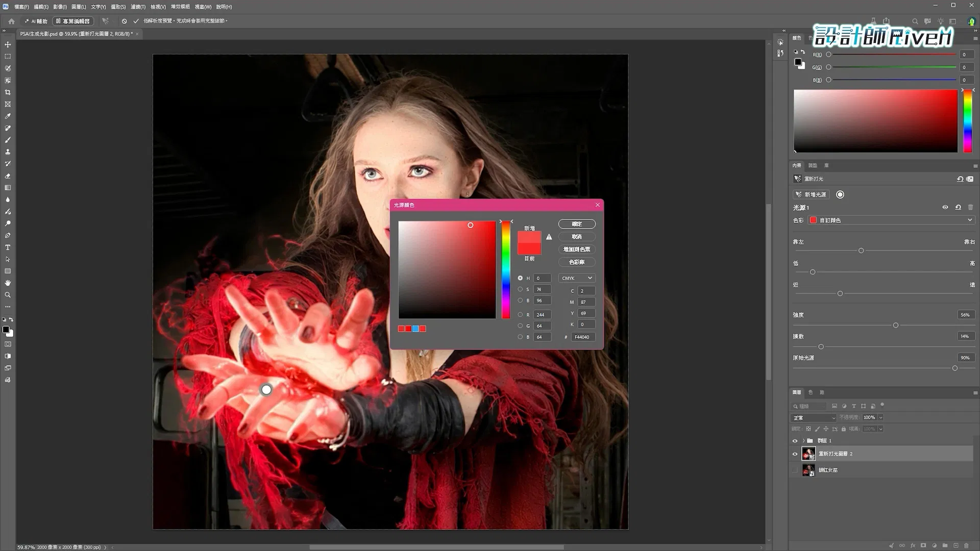Select the R red radio button
The height and width of the screenshot is (551, 980).
click(520, 315)
